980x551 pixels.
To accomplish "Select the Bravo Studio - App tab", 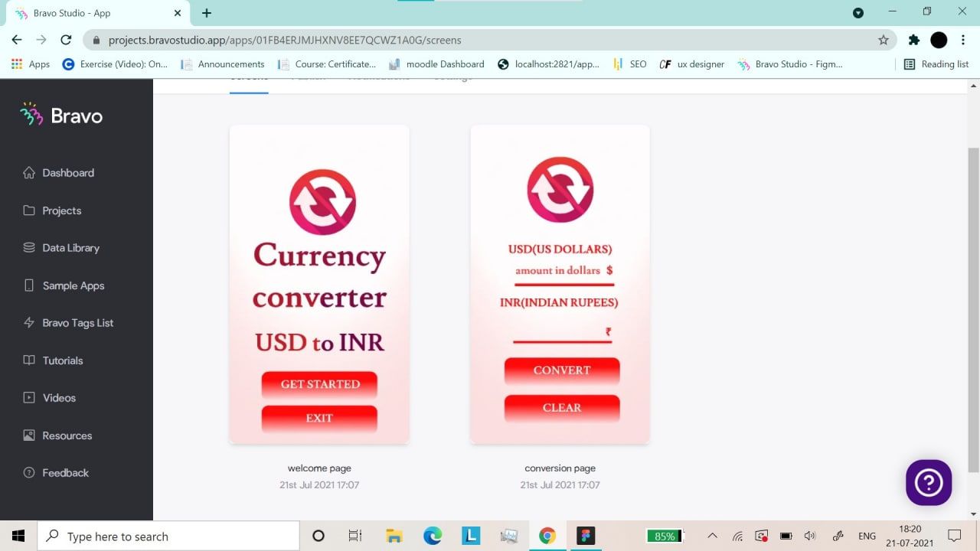I will [x=99, y=13].
